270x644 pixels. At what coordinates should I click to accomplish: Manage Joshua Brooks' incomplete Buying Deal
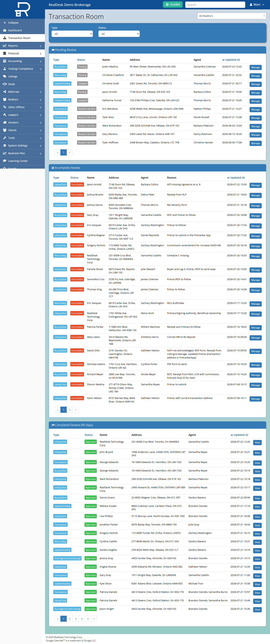coord(256,195)
